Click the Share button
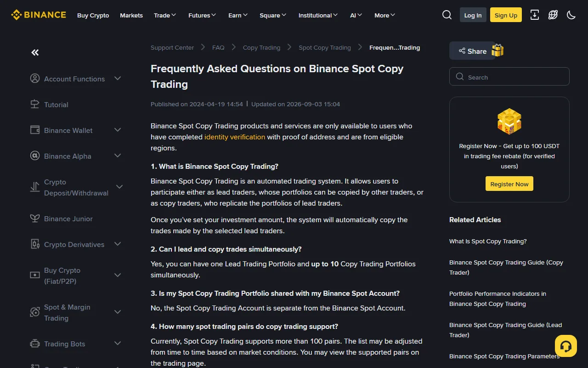This screenshot has width=588, height=368. click(472, 51)
